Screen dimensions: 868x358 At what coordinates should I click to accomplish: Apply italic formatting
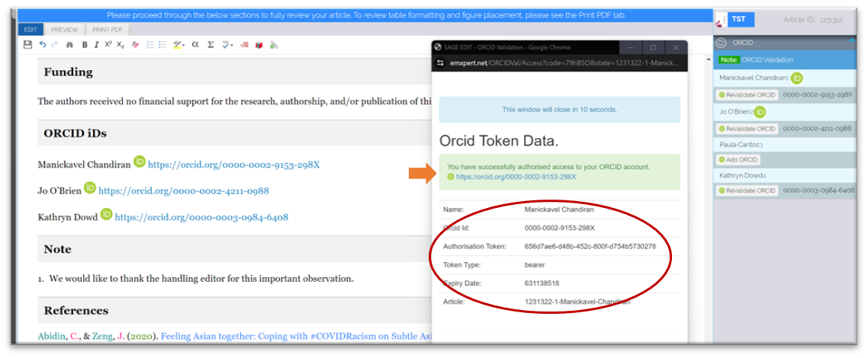96,45
